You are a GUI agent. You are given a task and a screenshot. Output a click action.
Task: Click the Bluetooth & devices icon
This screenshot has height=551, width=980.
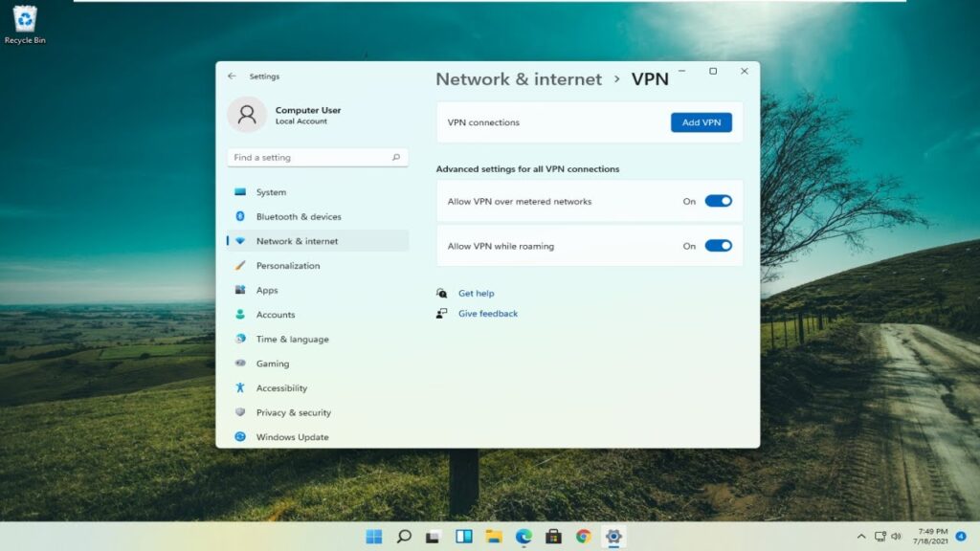240,216
